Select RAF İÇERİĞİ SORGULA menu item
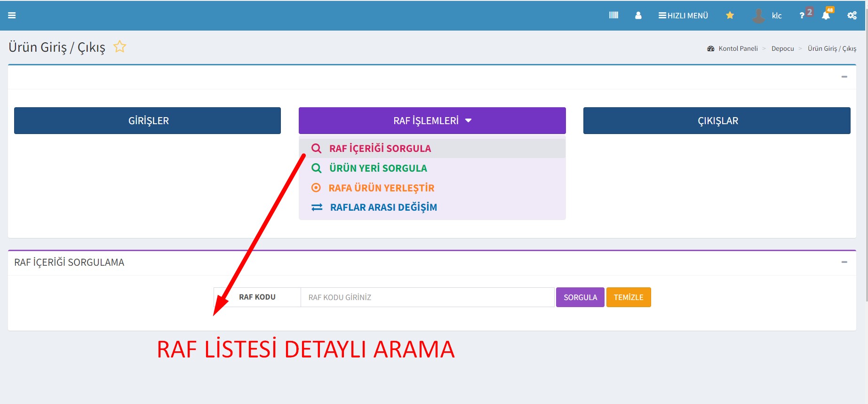868x404 pixels. (380, 149)
